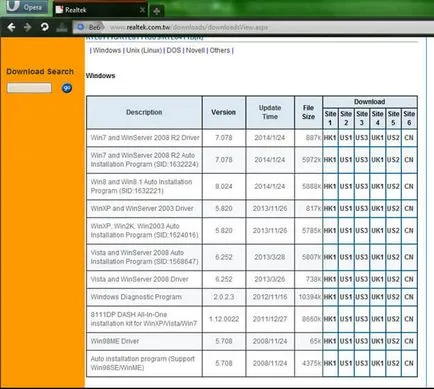Download WinXP Win2K Auto Installation from UK1
This screenshot has width=434, height=389.
pyautogui.click(x=377, y=230)
